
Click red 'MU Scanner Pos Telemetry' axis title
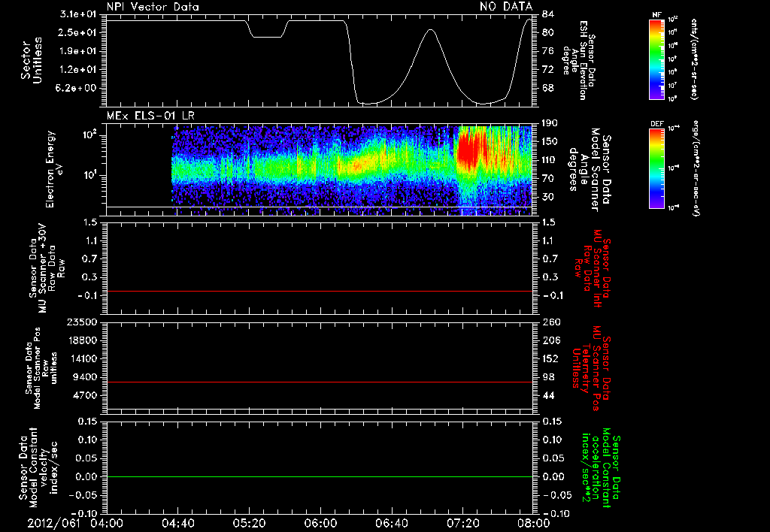point(591,368)
